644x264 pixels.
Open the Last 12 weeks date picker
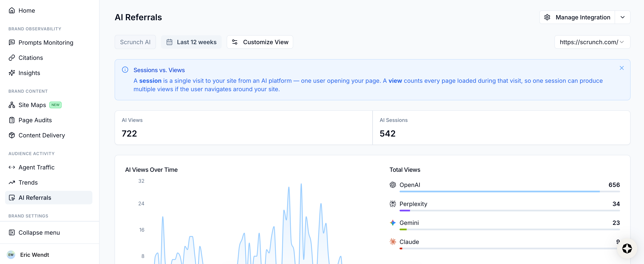pyautogui.click(x=191, y=42)
